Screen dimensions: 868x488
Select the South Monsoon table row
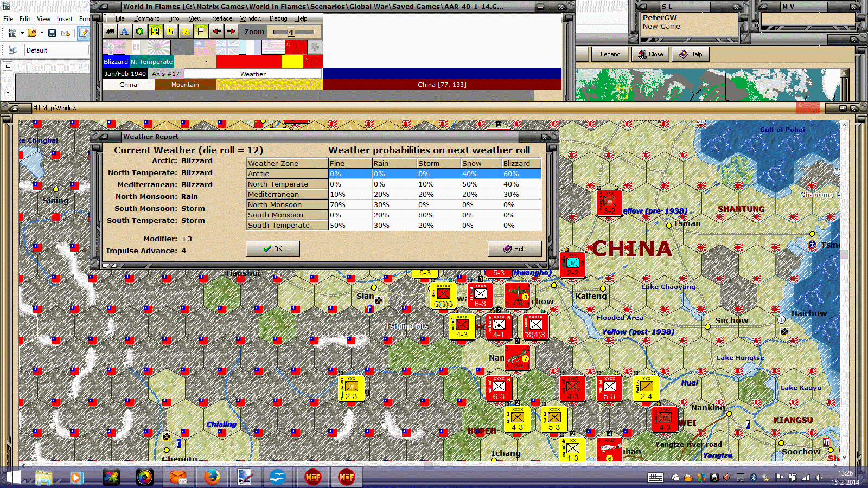point(394,215)
